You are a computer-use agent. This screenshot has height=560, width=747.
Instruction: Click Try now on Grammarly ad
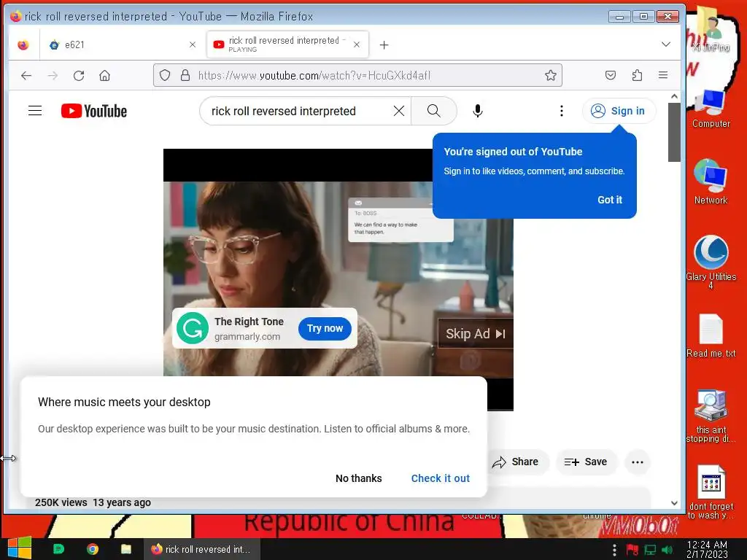click(325, 329)
